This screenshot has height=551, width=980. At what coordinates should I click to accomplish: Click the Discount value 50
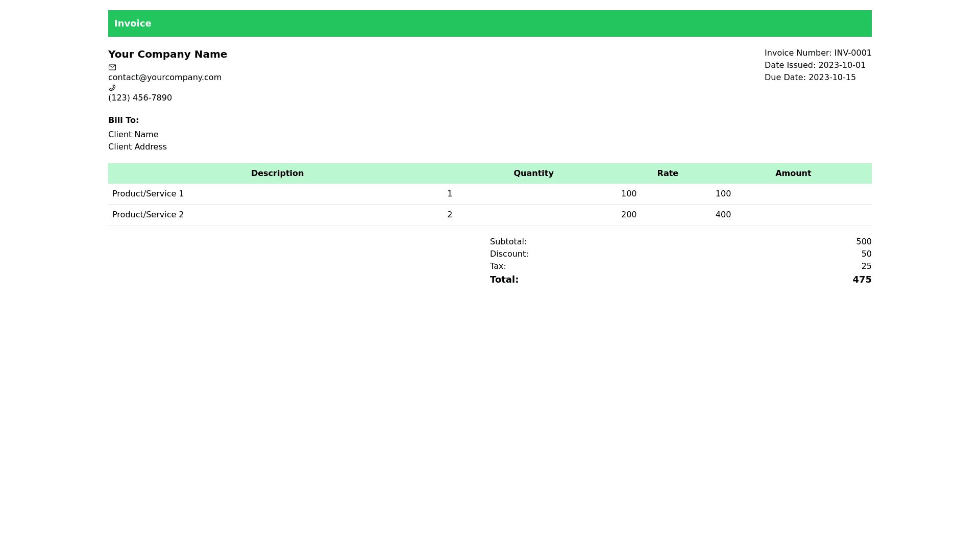[x=866, y=254]
